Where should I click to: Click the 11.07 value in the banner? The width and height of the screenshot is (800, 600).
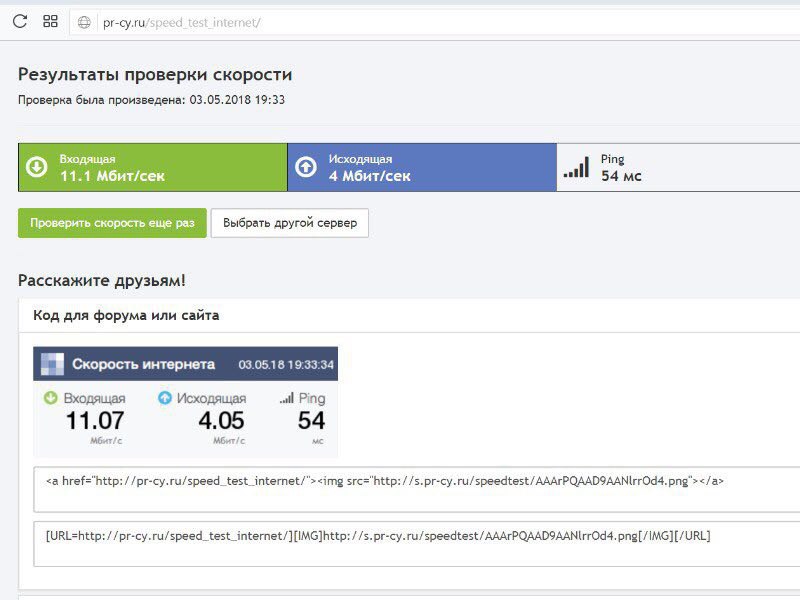click(95, 421)
